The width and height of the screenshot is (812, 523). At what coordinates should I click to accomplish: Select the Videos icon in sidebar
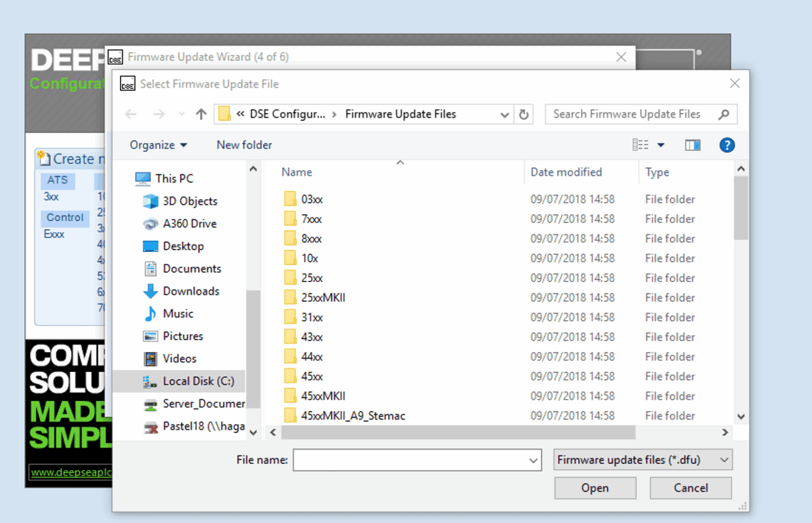pos(150,359)
